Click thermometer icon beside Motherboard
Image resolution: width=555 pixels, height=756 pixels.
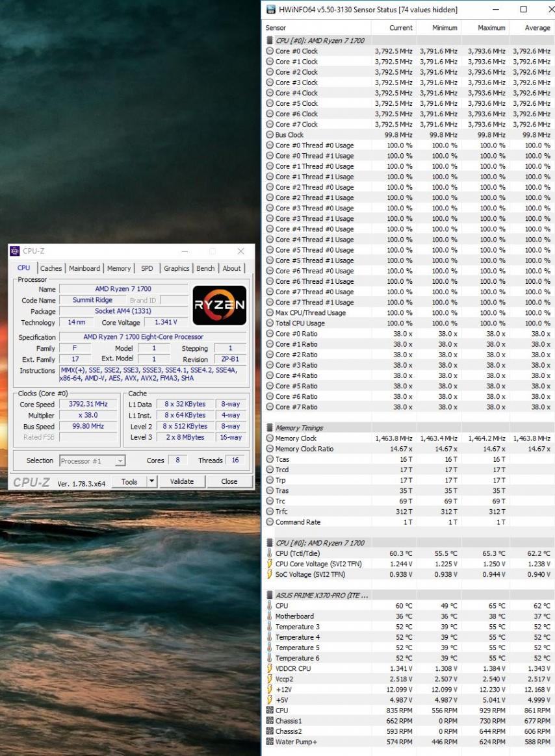[270, 616]
